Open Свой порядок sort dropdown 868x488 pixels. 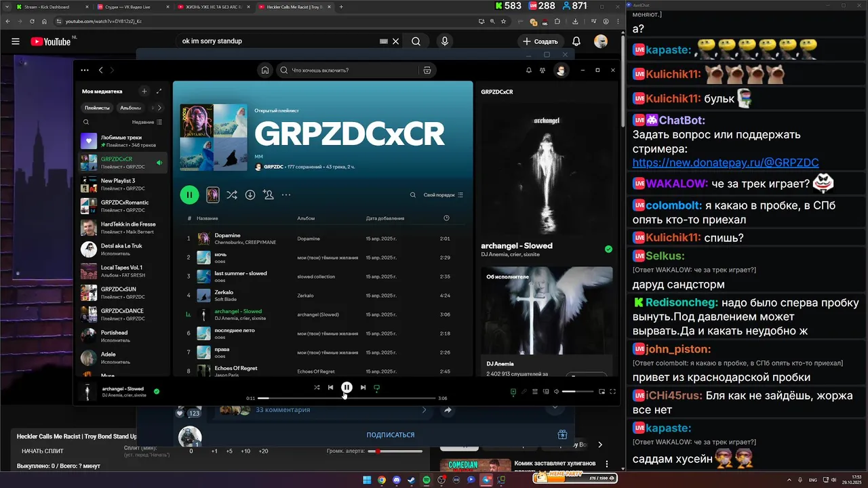pos(443,195)
